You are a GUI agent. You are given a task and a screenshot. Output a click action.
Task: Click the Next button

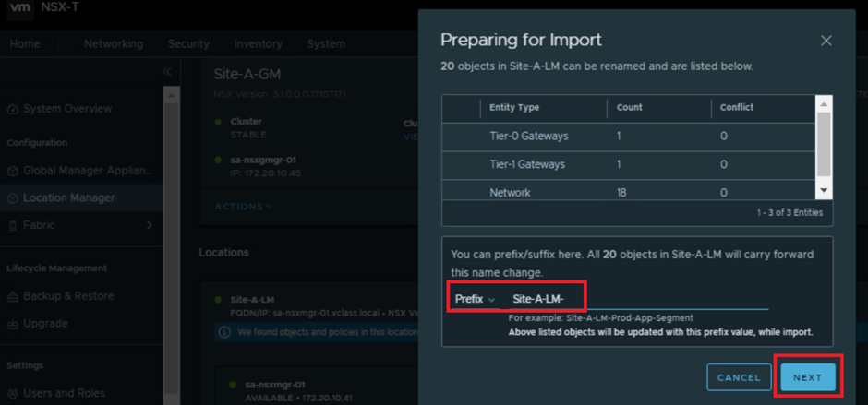tap(807, 377)
